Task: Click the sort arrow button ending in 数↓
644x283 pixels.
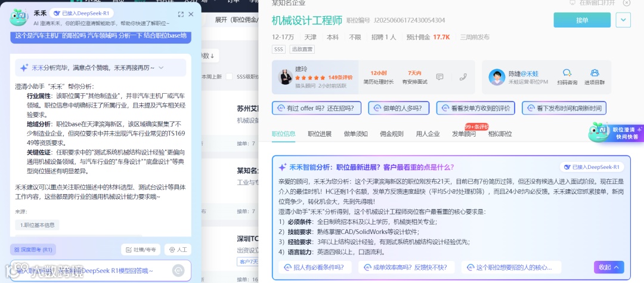Action: pos(210,56)
